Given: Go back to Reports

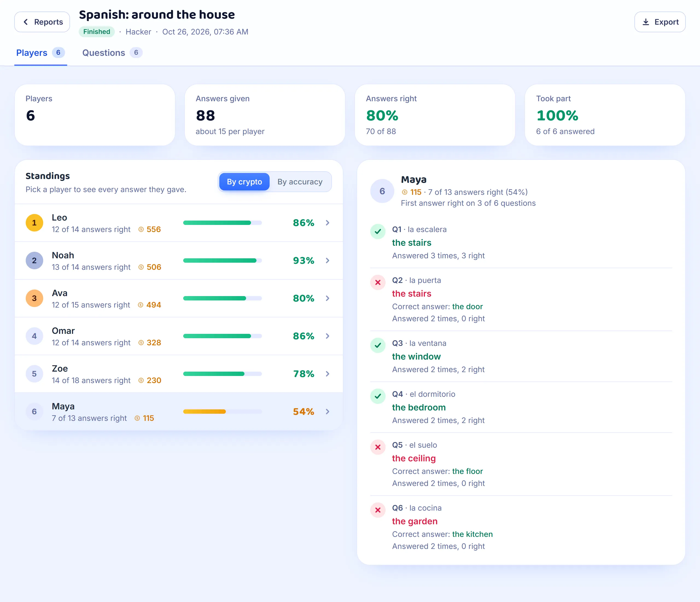Looking at the screenshot, I should [42, 22].
